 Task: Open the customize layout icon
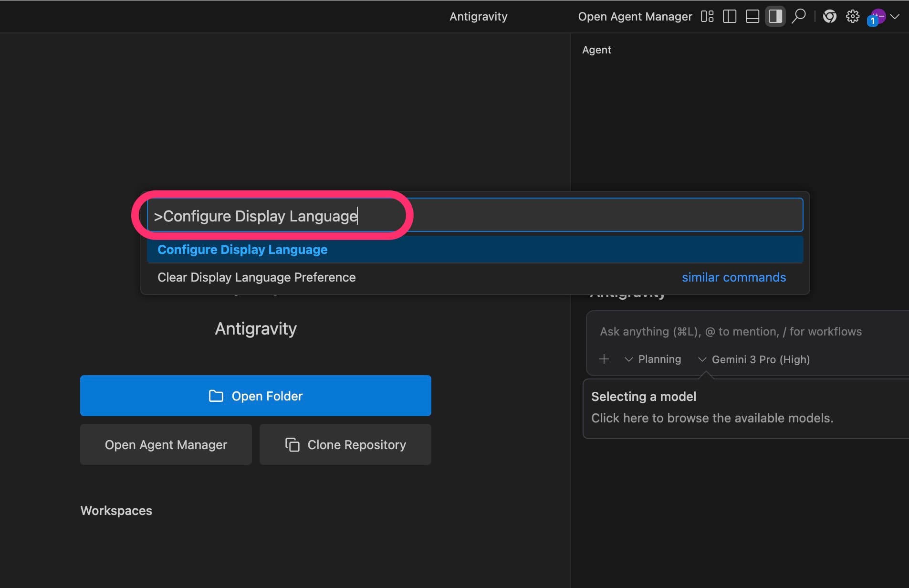[707, 17]
